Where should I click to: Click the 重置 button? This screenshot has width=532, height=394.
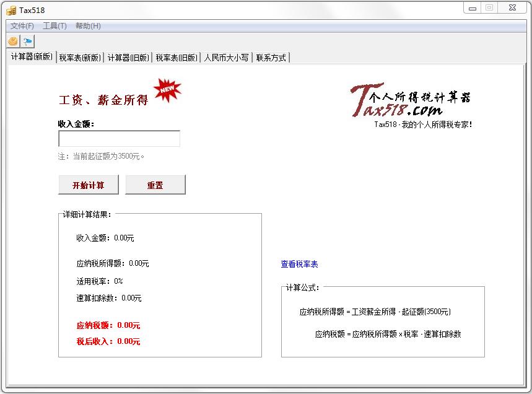tap(155, 185)
